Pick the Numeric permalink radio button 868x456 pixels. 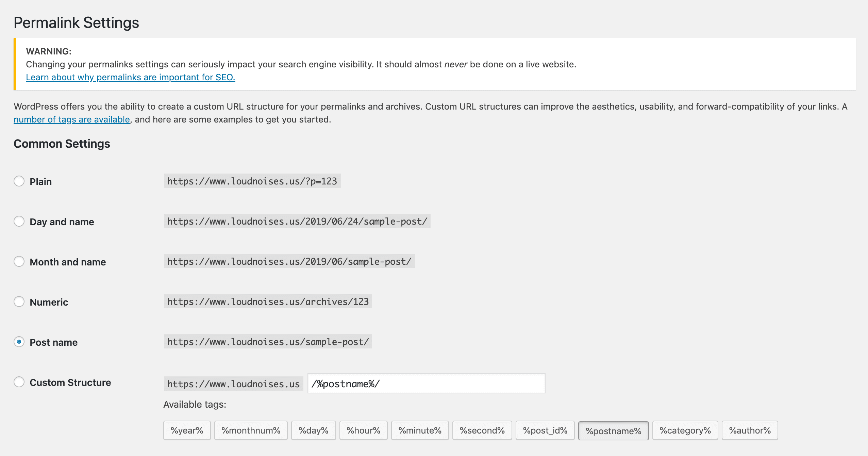19,302
